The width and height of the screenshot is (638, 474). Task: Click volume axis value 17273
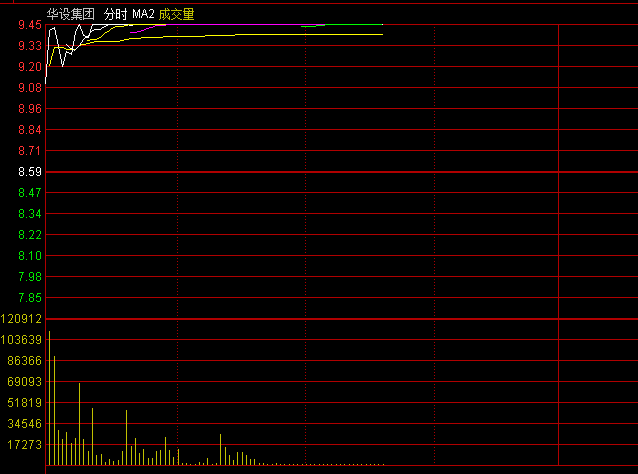(x=24, y=445)
